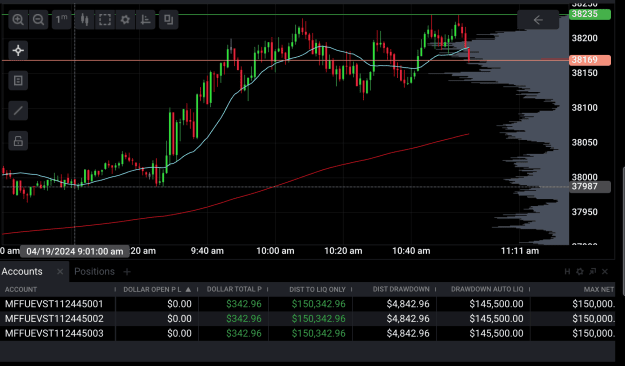
Task: Click $4,842.96 in account 003 row
Action: (x=408, y=333)
